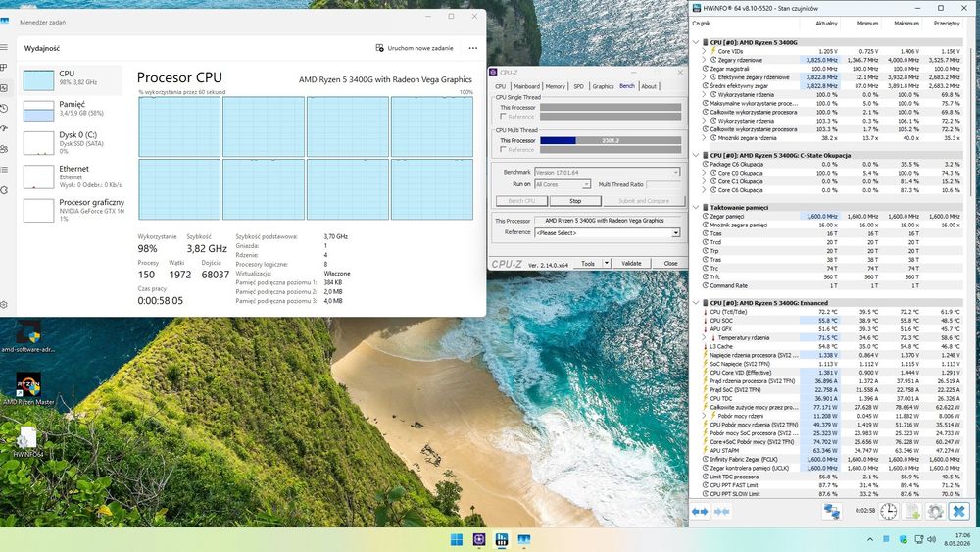Open App history icon in Task Manager sidebar
Screen dimensions: 980x552
(4, 108)
